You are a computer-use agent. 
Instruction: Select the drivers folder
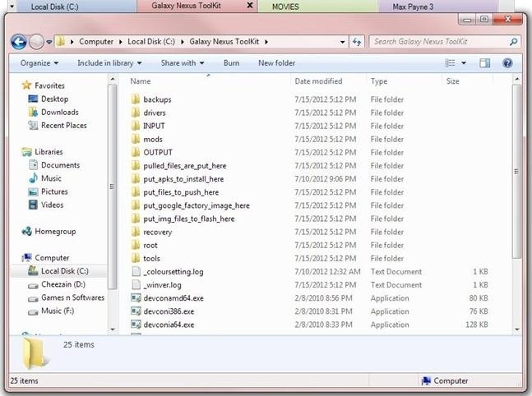click(155, 113)
